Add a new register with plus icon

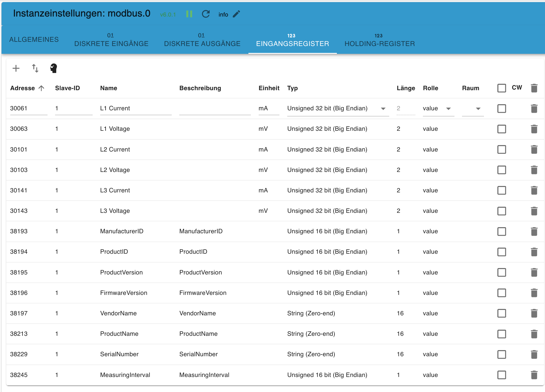point(16,68)
